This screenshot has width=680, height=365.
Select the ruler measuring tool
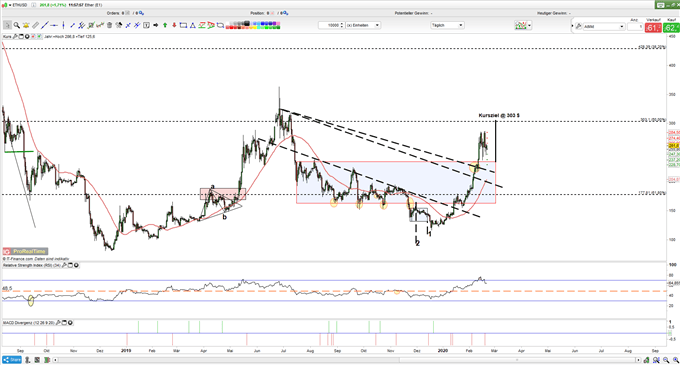35,25
